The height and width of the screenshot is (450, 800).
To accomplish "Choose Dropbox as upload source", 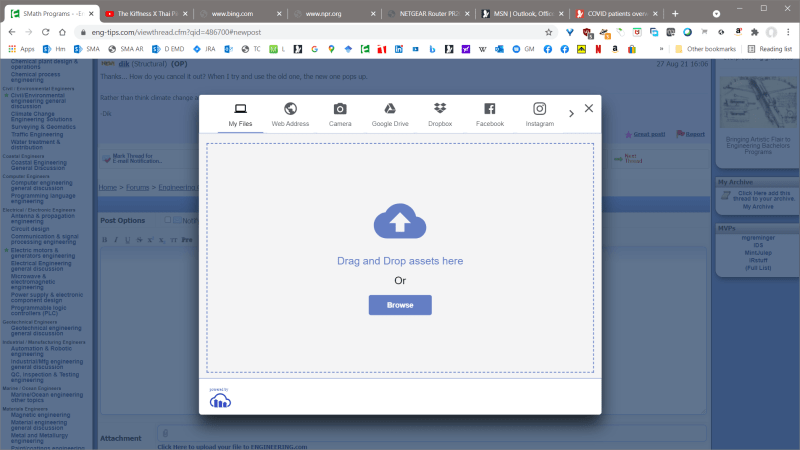I will point(440,115).
